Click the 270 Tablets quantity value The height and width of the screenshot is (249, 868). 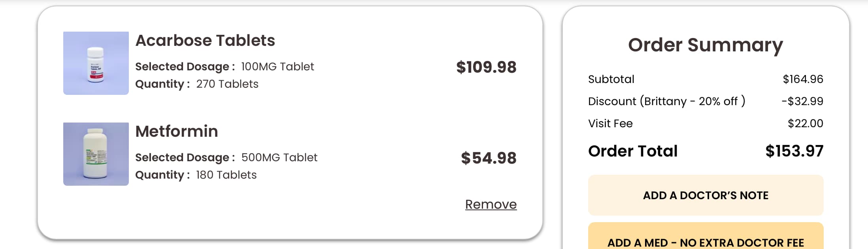pyautogui.click(x=227, y=84)
